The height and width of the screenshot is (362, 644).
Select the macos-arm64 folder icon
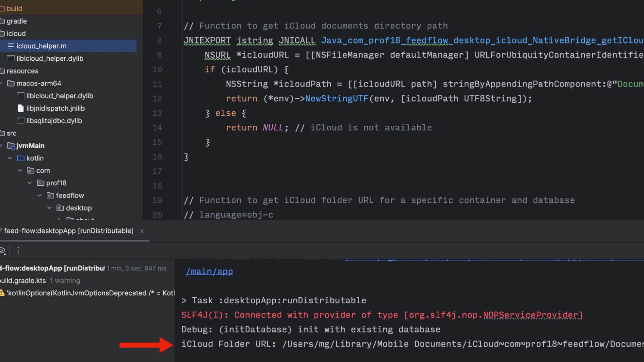(x=11, y=83)
